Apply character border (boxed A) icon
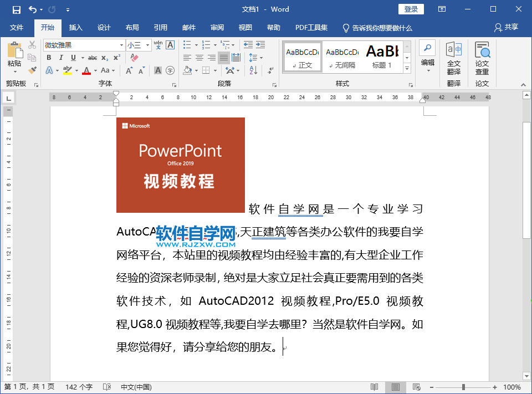This screenshot has width=532, height=394. click(x=170, y=45)
